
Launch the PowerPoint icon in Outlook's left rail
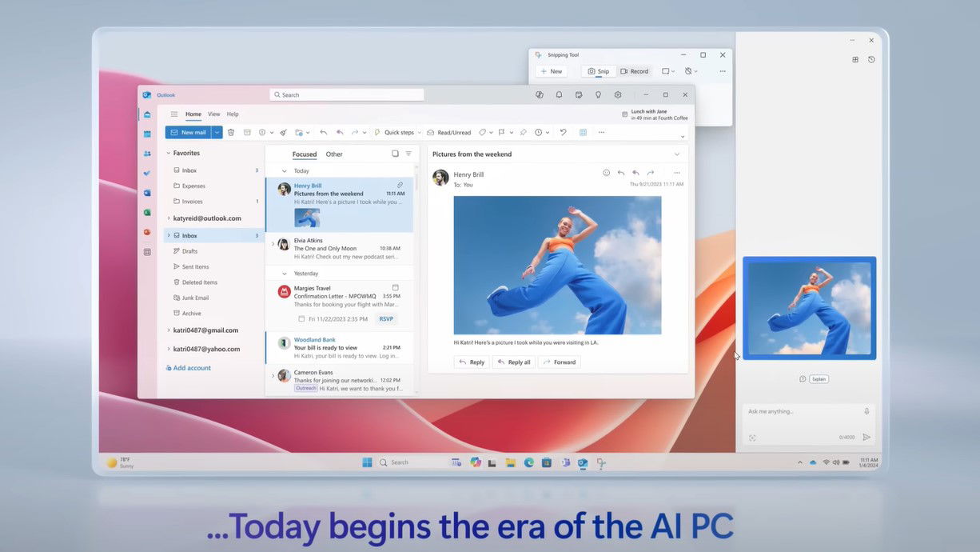coord(147,232)
